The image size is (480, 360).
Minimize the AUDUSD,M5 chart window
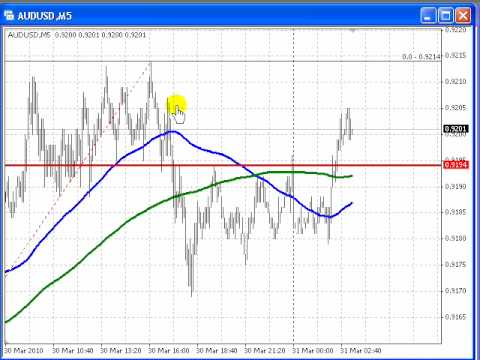pyautogui.click(x=428, y=16)
